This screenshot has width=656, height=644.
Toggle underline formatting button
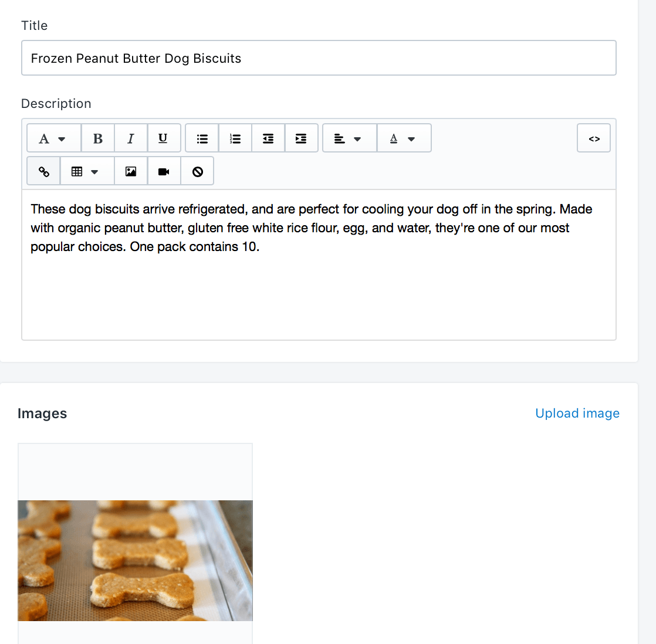[164, 138]
